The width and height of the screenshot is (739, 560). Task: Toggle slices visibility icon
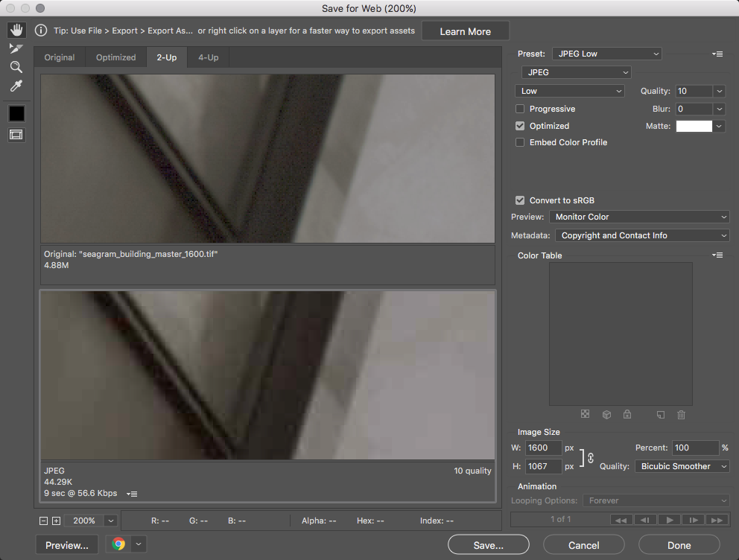(x=16, y=135)
